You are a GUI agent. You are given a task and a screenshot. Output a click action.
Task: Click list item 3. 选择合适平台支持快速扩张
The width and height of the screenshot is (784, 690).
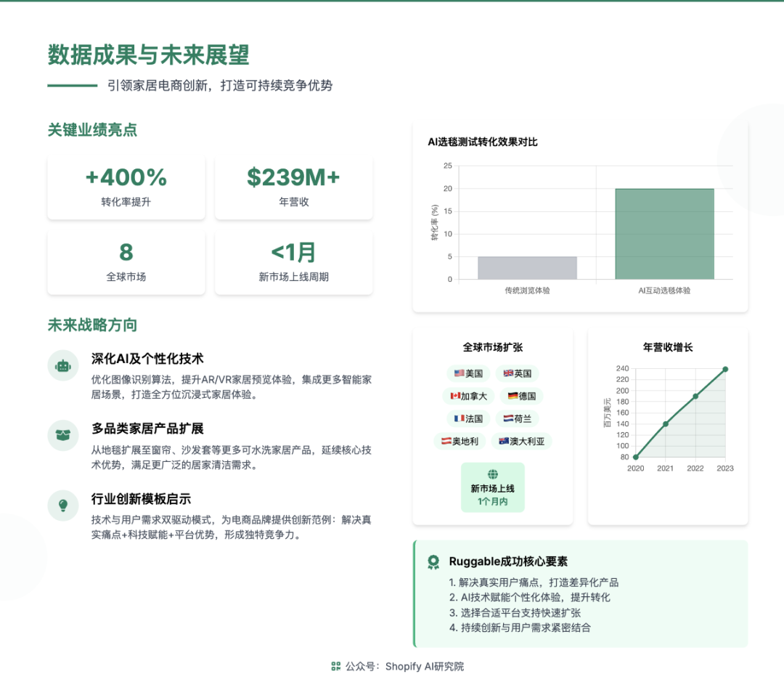click(515, 613)
